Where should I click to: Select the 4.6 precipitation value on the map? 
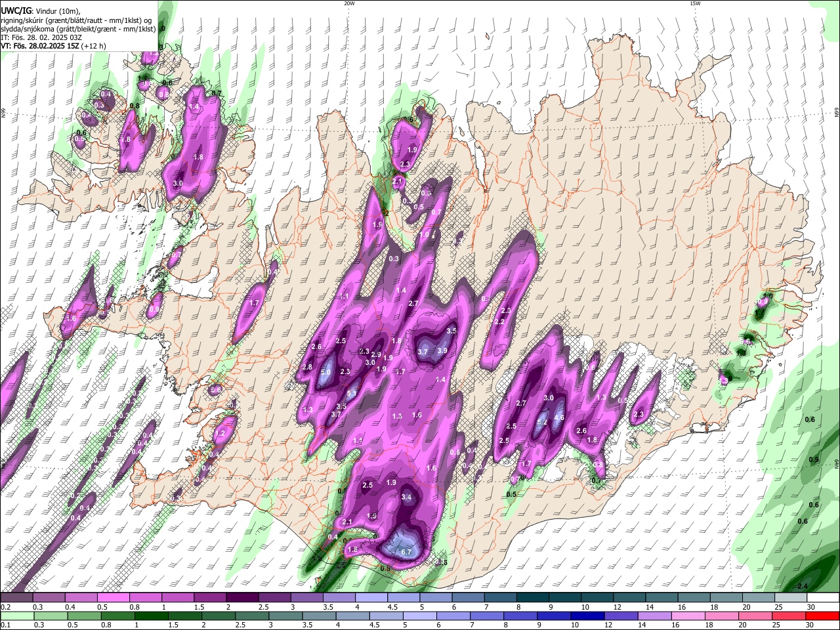tap(560, 417)
